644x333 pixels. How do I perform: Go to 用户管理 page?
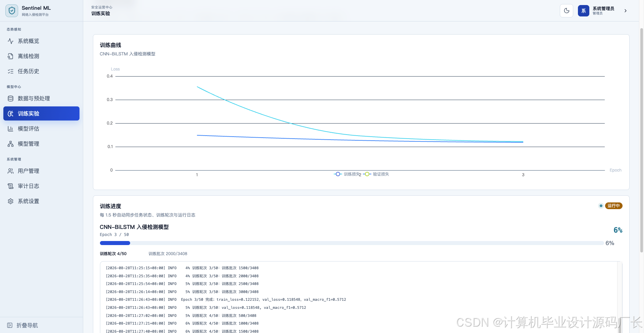[x=41, y=171]
